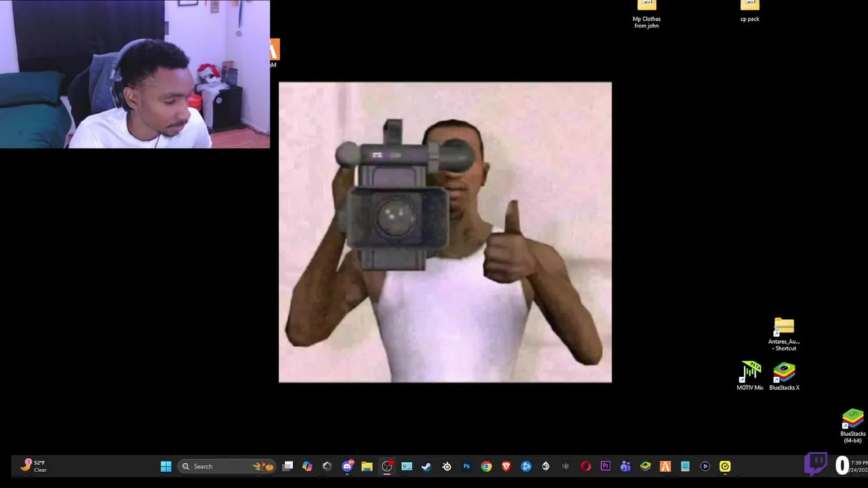Viewport: 868px width, 488px height.
Task: Open File Explorer from the taskbar
Action: click(367, 466)
